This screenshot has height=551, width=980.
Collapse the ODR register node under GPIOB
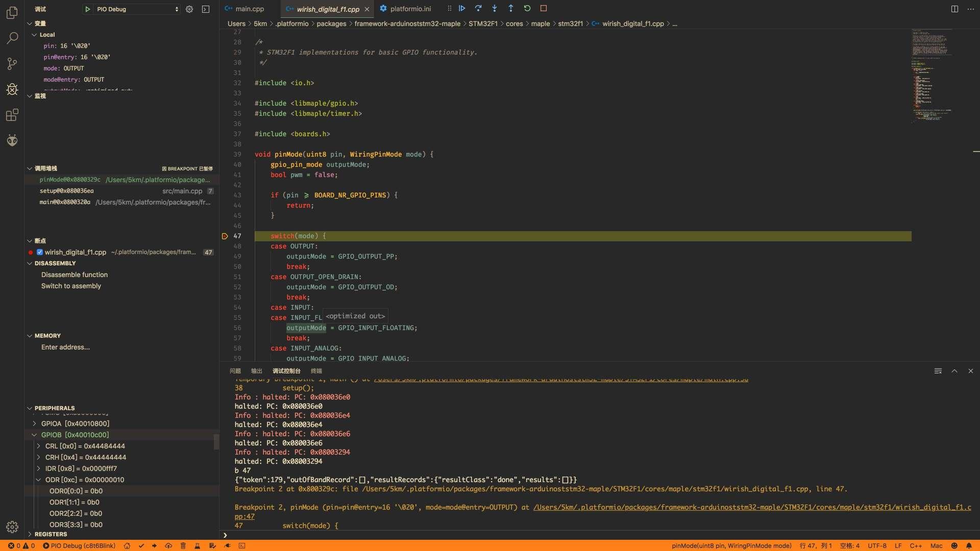click(38, 480)
